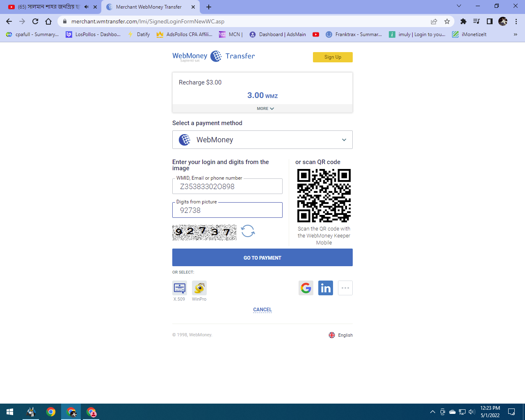Open YouTube bookmark icon
Screen dimensions: 525x420
point(316,34)
